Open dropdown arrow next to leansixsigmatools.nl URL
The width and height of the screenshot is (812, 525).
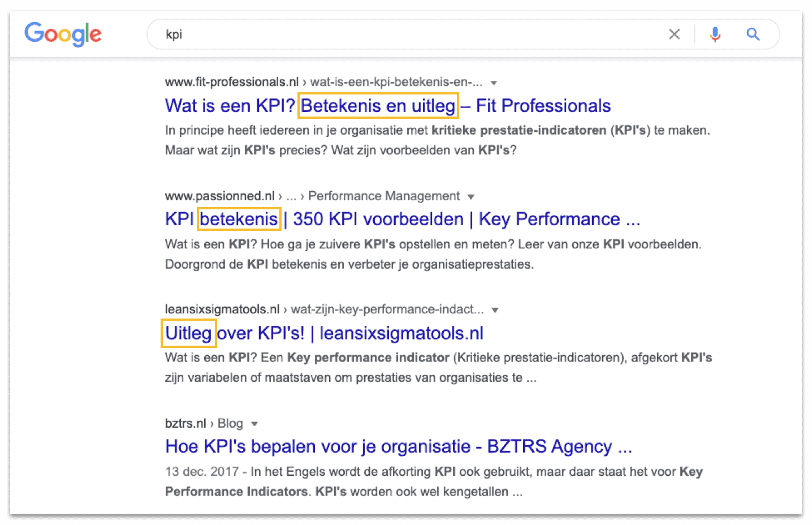pos(495,310)
